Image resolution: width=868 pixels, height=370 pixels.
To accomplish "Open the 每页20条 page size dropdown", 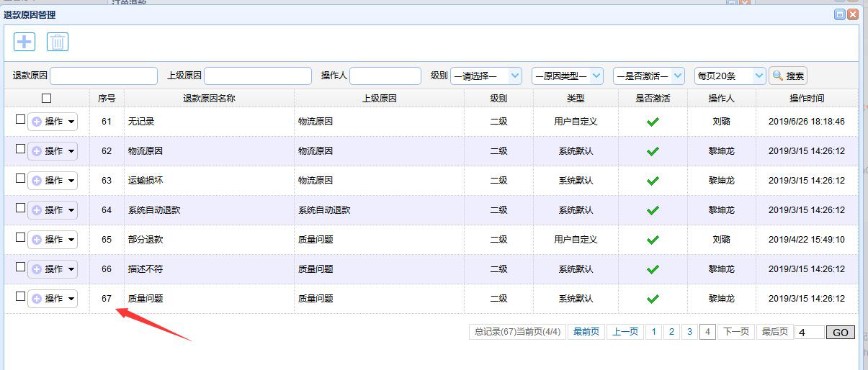I will click(x=730, y=76).
